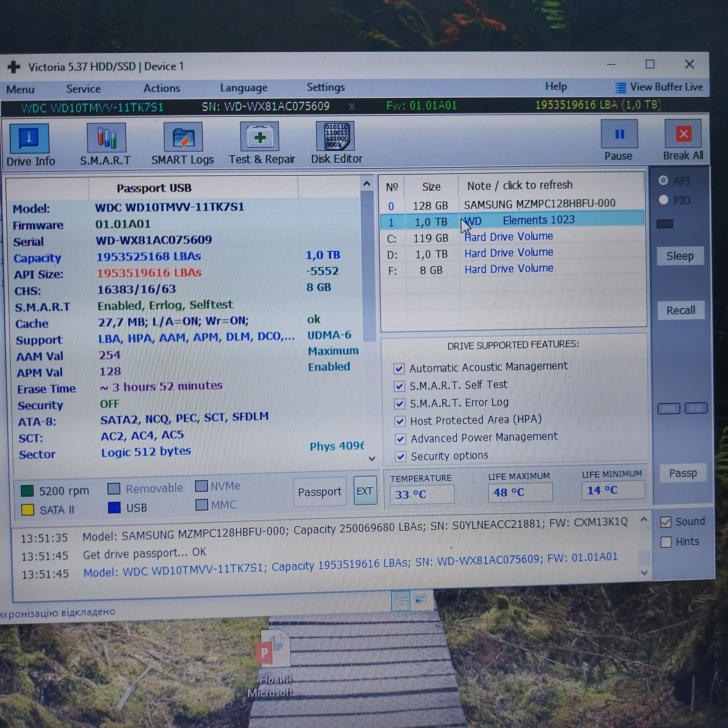Click log panel scroll-up arrow
The image size is (728, 728).
pyautogui.click(x=643, y=520)
